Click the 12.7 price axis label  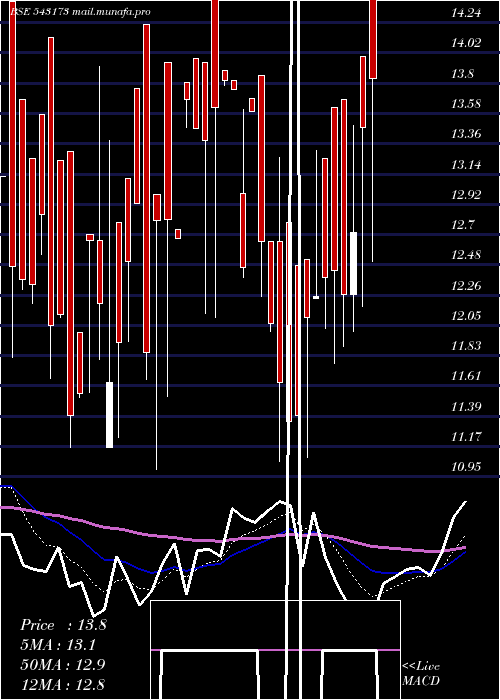[462, 225]
